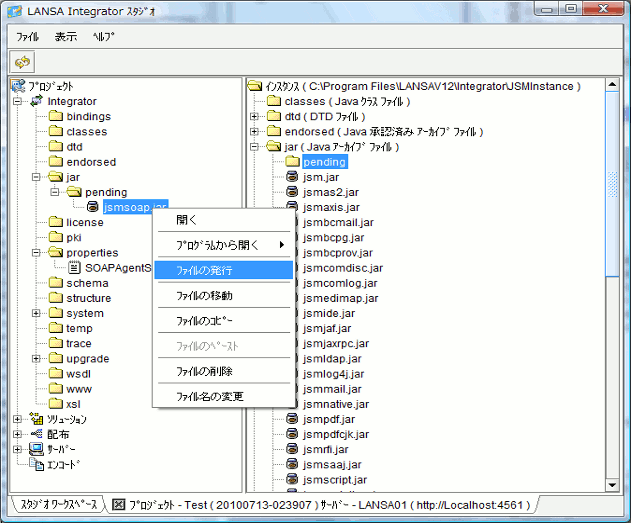
Task: Select the xsl folder label
Action: pos(73,404)
